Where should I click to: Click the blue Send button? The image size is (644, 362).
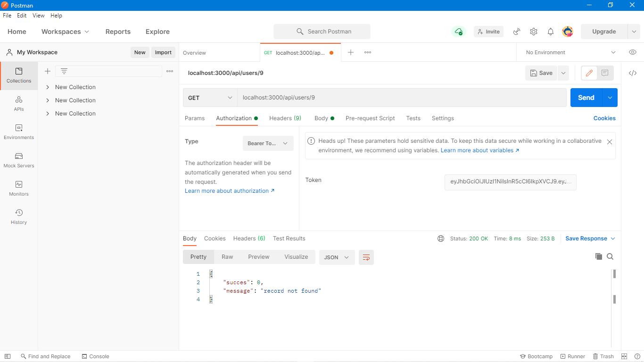(x=586, y=98)
